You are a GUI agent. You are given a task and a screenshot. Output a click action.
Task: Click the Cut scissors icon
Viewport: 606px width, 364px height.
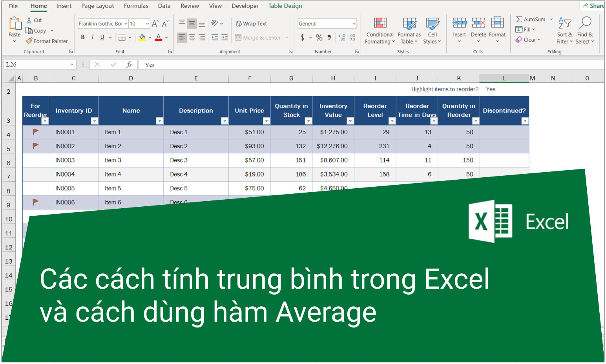pos(29,20)
